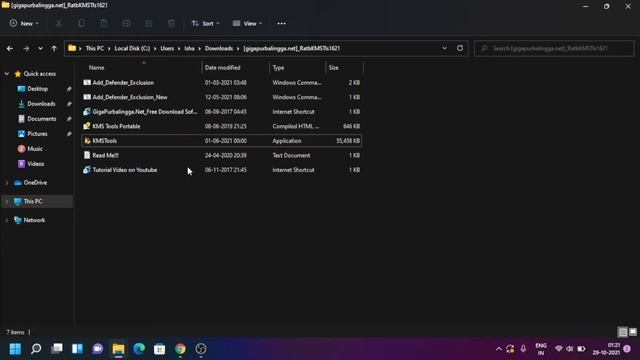Click the Copy toolbar icon
This screenshot has height=360, width=640.
click(81, 23)
